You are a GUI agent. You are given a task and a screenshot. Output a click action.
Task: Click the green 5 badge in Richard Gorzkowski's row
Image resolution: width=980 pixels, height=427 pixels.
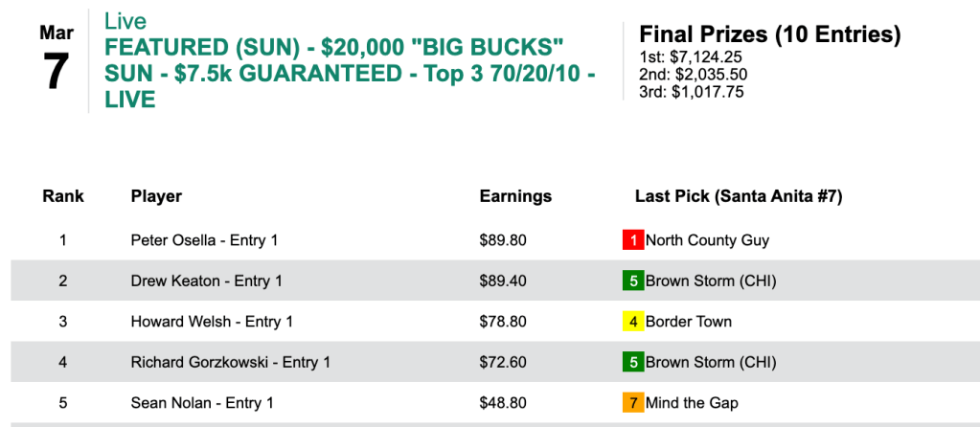point(632,363)
